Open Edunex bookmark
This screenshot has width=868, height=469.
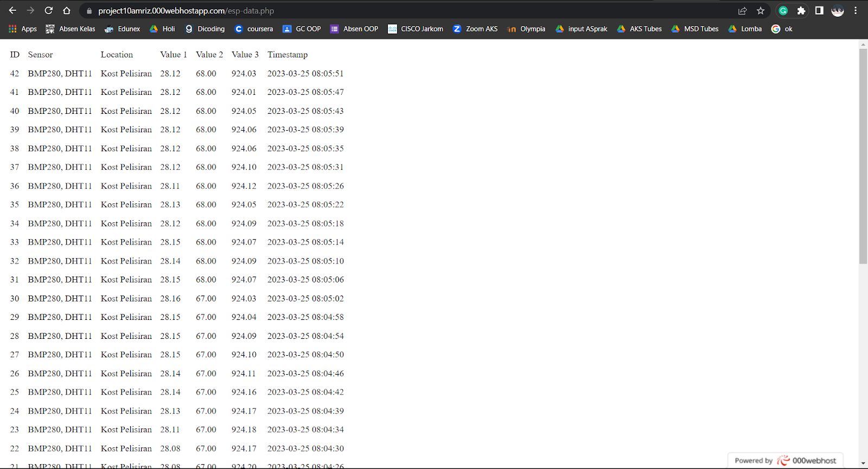pyautogui.click(x=122, y=29)
